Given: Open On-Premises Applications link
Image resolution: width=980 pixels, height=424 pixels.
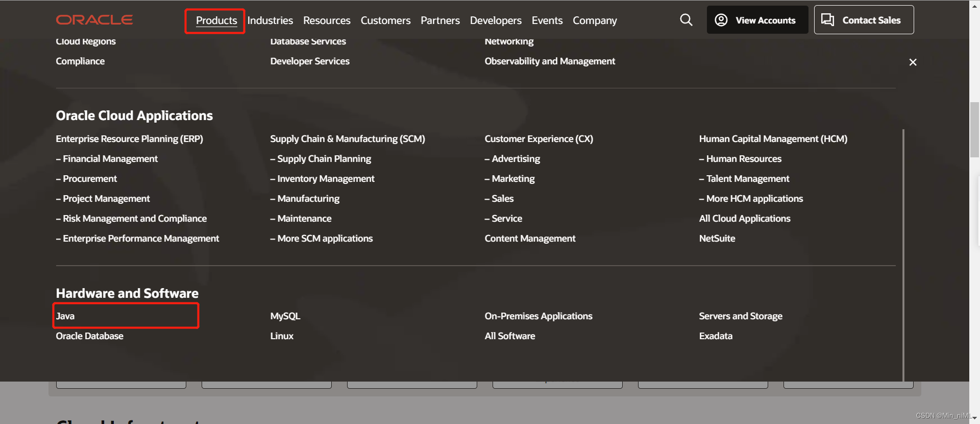Looking at the screenshot, I should tap(538, 316).
